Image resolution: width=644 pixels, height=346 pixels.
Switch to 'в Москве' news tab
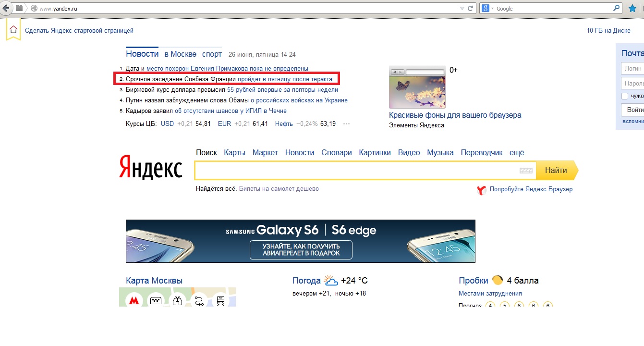(x=180, y=54)
